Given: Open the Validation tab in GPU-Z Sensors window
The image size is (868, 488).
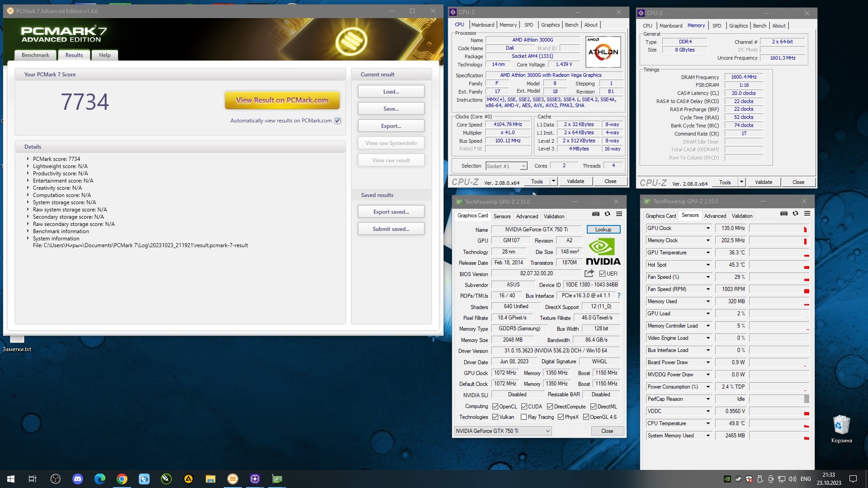Looking at the screenshot, I should (742, 216).
